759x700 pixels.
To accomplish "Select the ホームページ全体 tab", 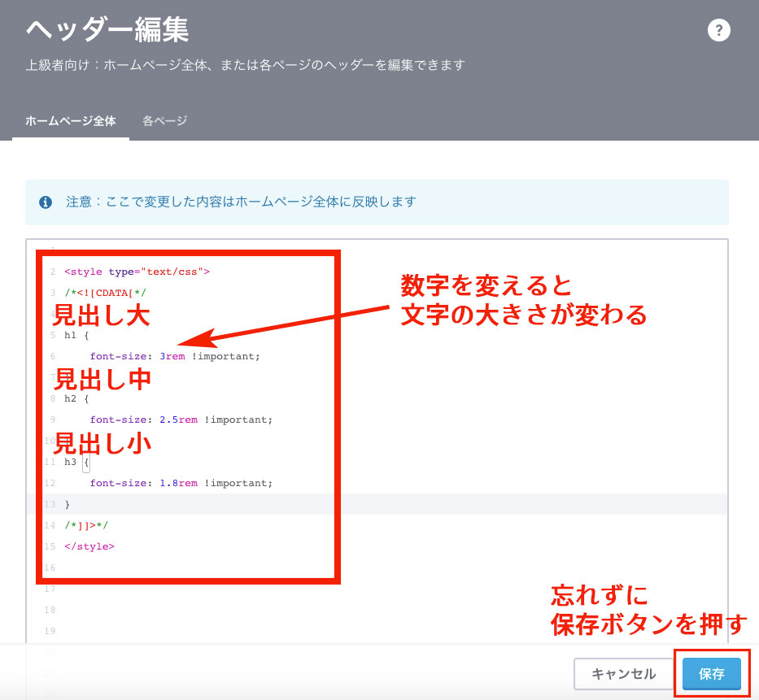I will (70, 119).
